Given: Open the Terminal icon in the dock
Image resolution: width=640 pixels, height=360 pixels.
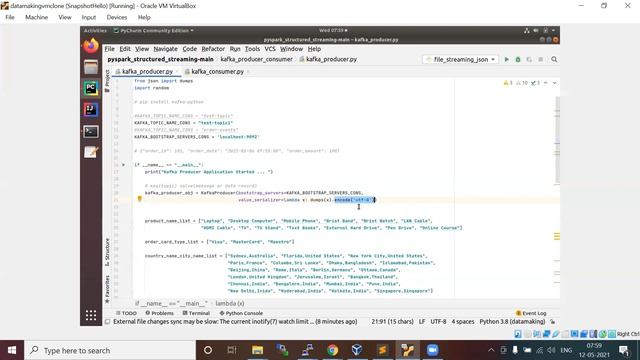Looking at the screenshot, I should 91,131.
